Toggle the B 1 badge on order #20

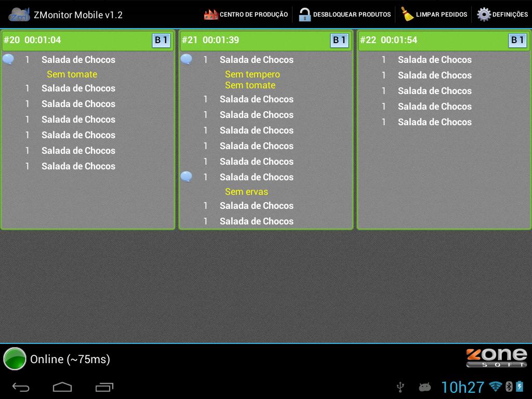coord(161,41)
